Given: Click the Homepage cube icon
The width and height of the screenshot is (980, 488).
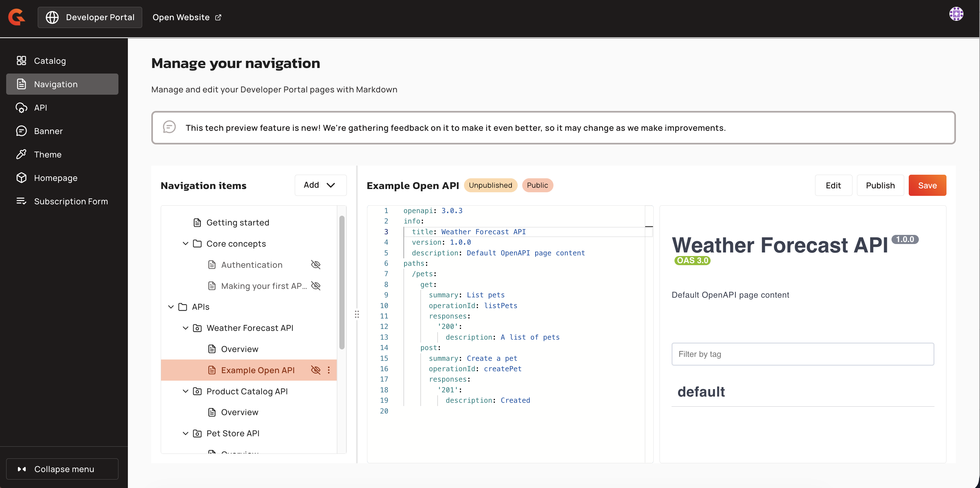Looking at the screenshot, I should (x=21, y=178).
